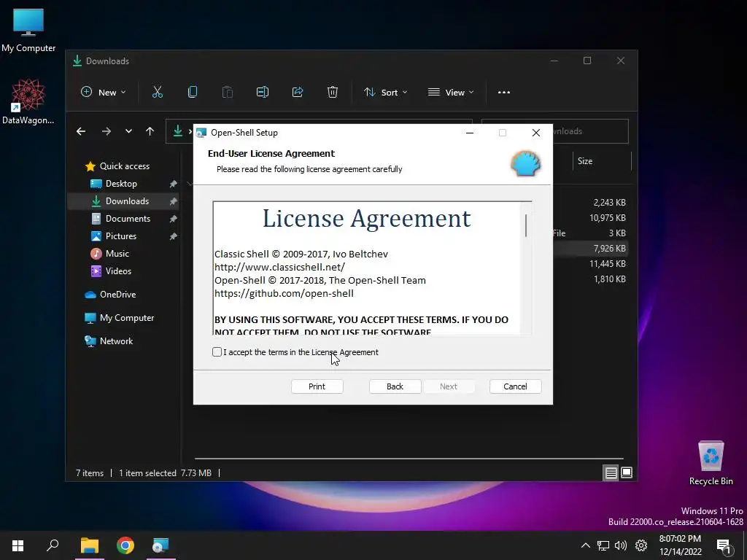
Task: Select the file sized 11,445 KB
Action: [x=608, y=263]
